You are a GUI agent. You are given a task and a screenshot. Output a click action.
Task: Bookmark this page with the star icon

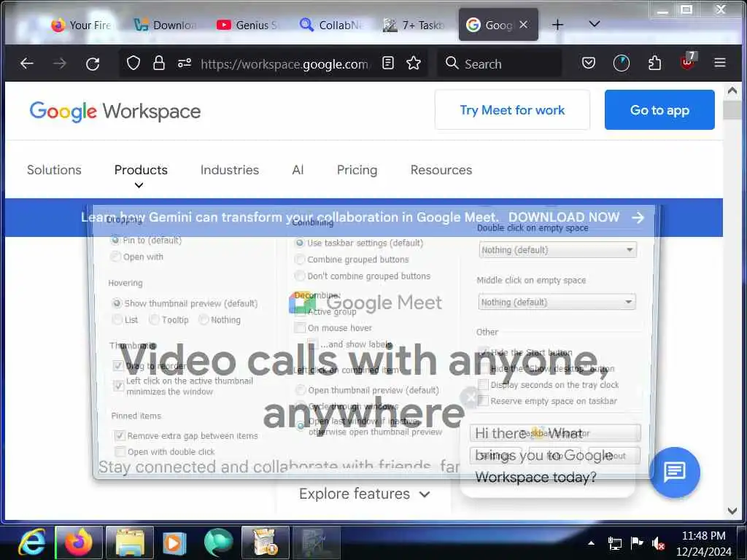point(414,63)
